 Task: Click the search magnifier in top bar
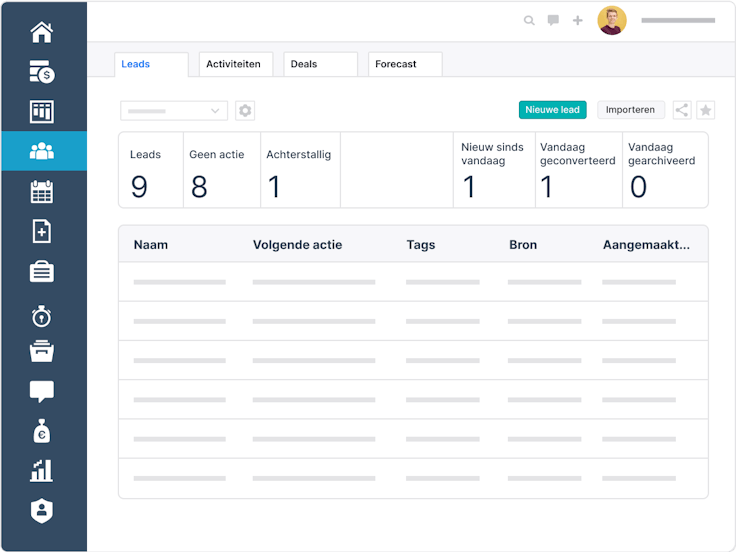pos(529,20)
